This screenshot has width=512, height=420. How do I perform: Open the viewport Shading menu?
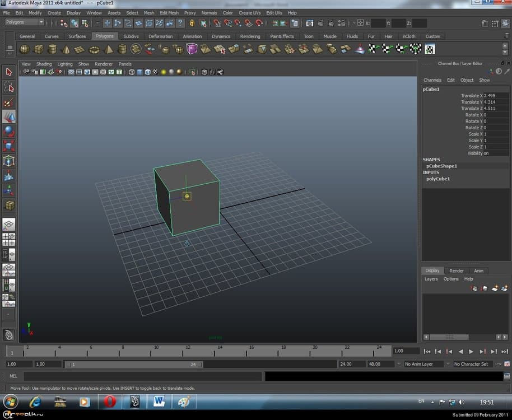pos(44,64)
